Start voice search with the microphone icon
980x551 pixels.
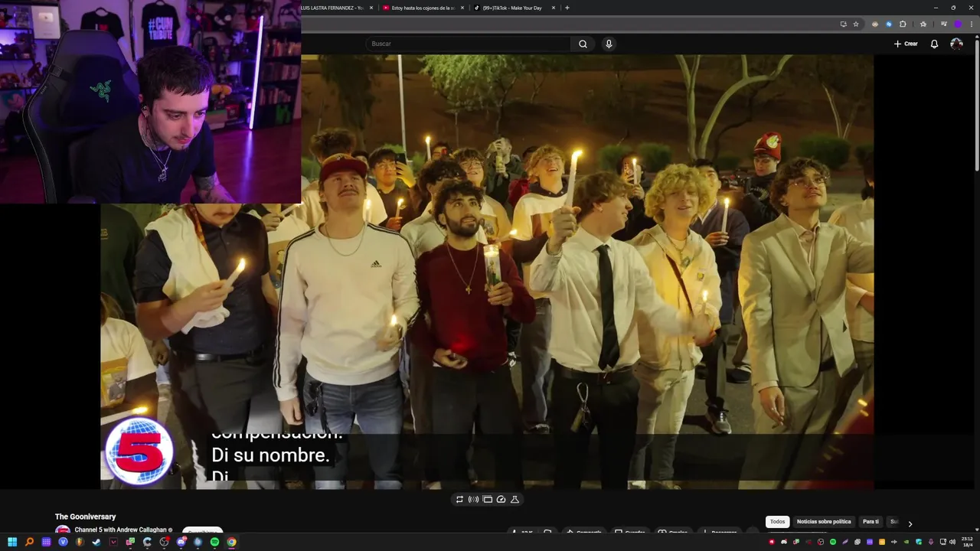coord(609,44)
